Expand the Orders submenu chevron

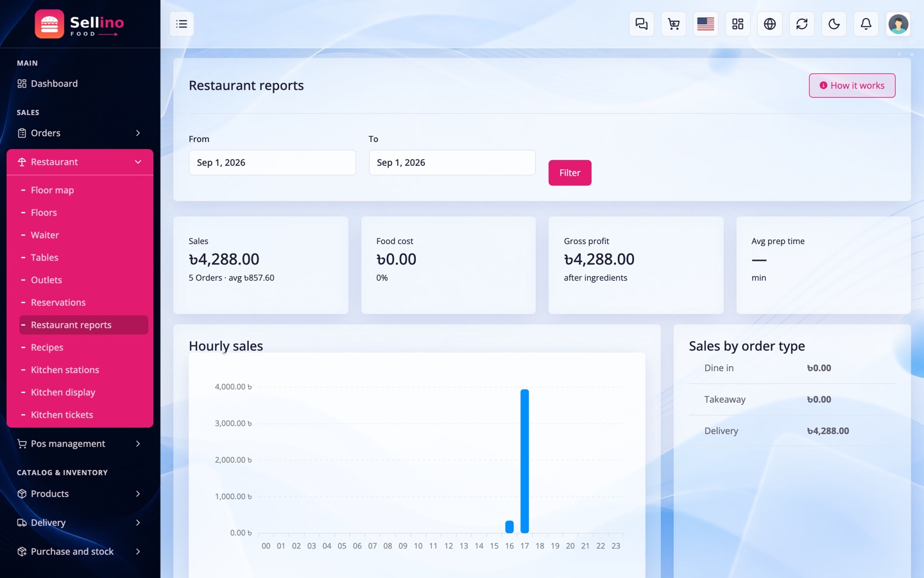[138, 133]
